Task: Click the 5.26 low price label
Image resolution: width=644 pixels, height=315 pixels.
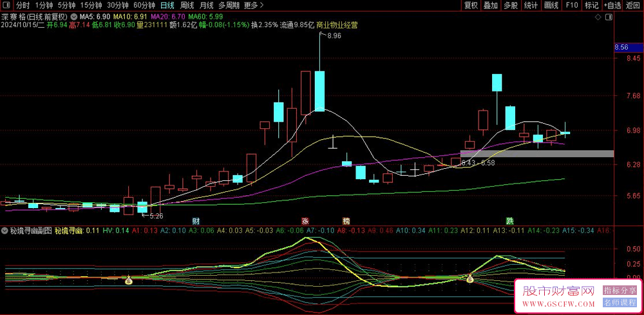Action: point(156,216)
